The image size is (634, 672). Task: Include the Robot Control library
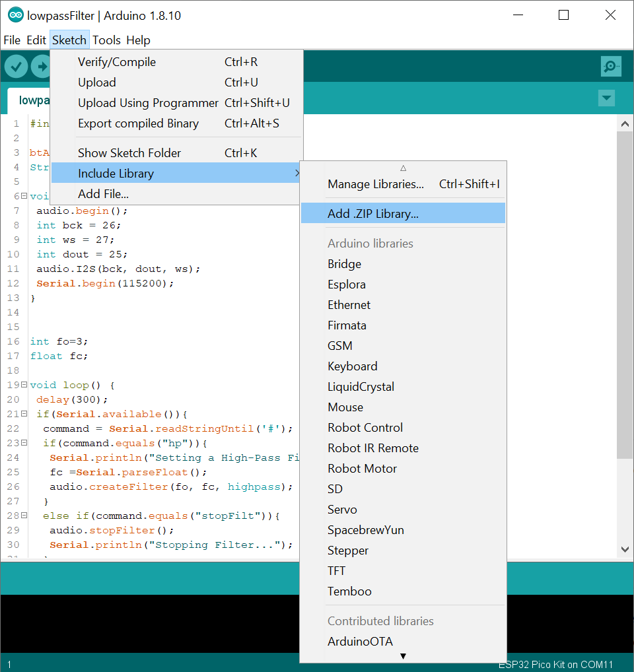(403, 428)
